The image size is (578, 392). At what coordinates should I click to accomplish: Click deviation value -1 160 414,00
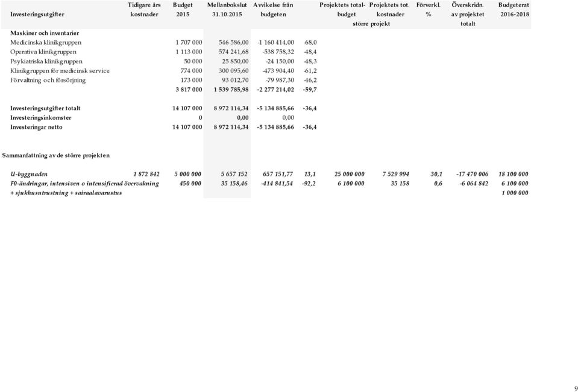pyautogui.click(x=275, y=43)
